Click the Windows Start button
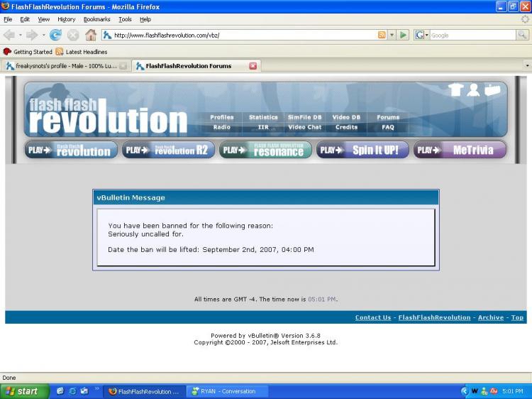The width and height of the screenshot is (532, 399). click(x=24, y=391)
